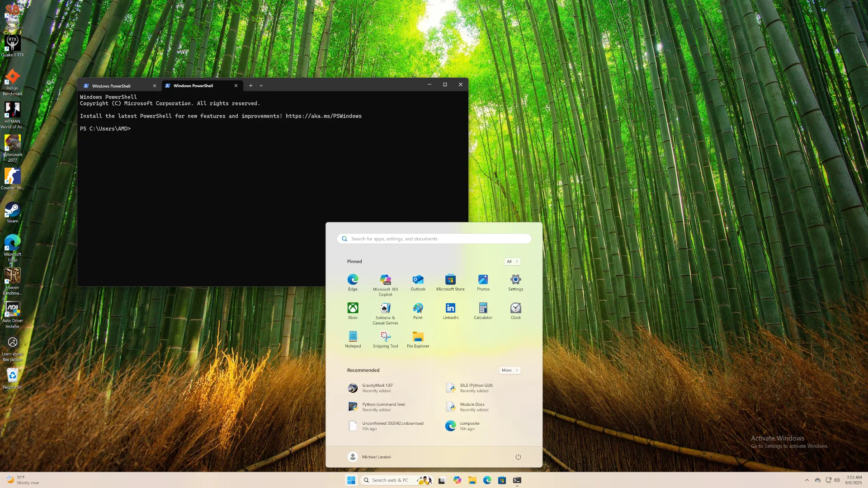Open terminal new tab profile dropdown
Screen dimensions: 868x488
coord(261,85)
